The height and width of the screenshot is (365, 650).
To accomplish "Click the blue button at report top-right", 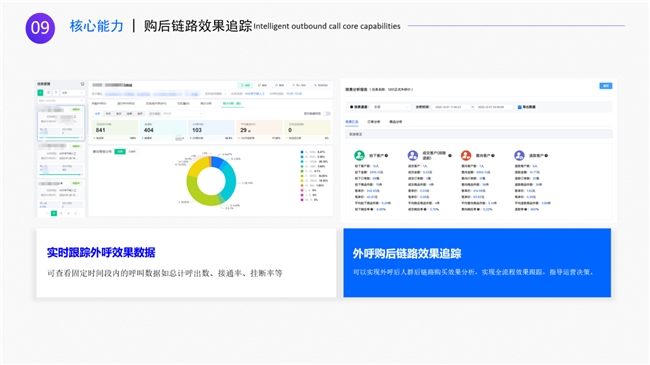I will tap(606, 86).
